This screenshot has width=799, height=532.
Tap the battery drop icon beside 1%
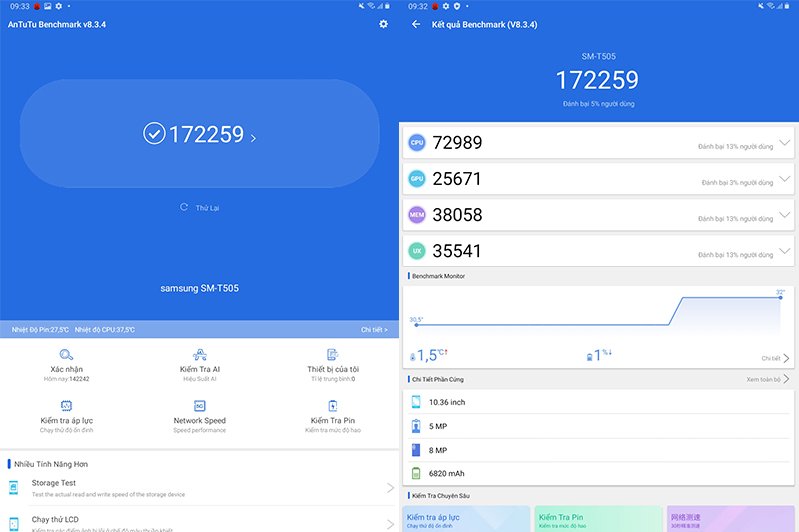point(589,357)
